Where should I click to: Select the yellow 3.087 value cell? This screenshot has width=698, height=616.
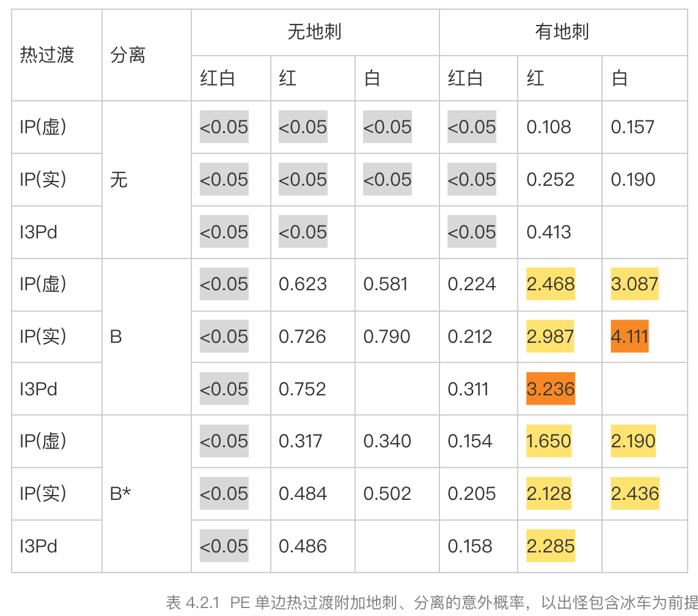tap(634, 284)
